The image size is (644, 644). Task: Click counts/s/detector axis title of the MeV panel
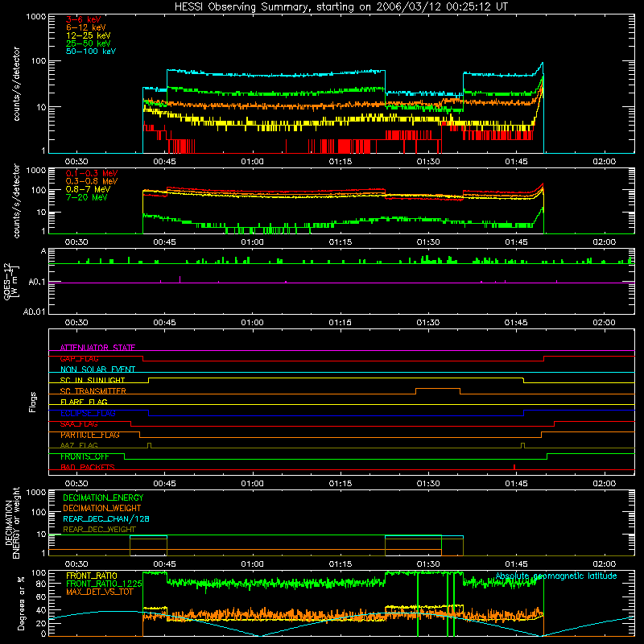point(16,200)
